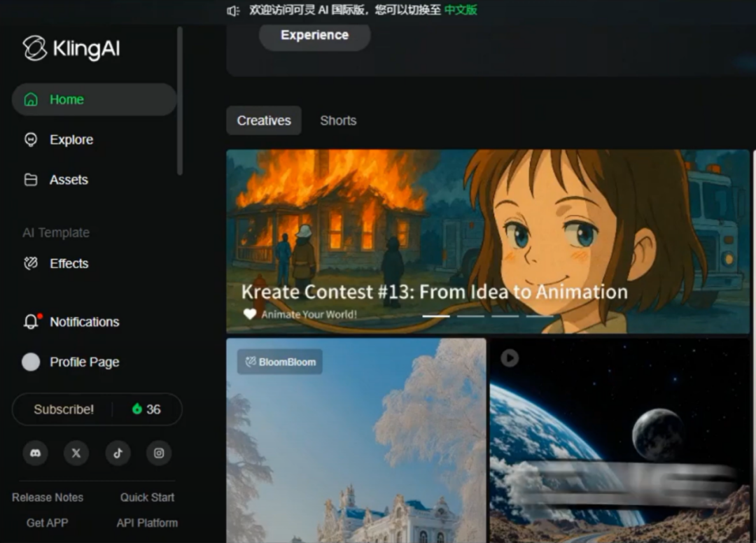
Task: Click the profile avatar circle
Action: point(31,362)
